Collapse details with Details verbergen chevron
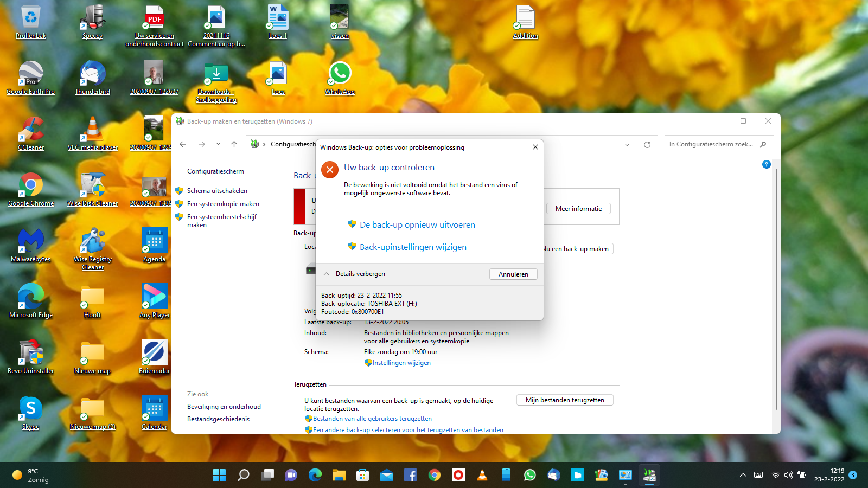 (327, 274)
